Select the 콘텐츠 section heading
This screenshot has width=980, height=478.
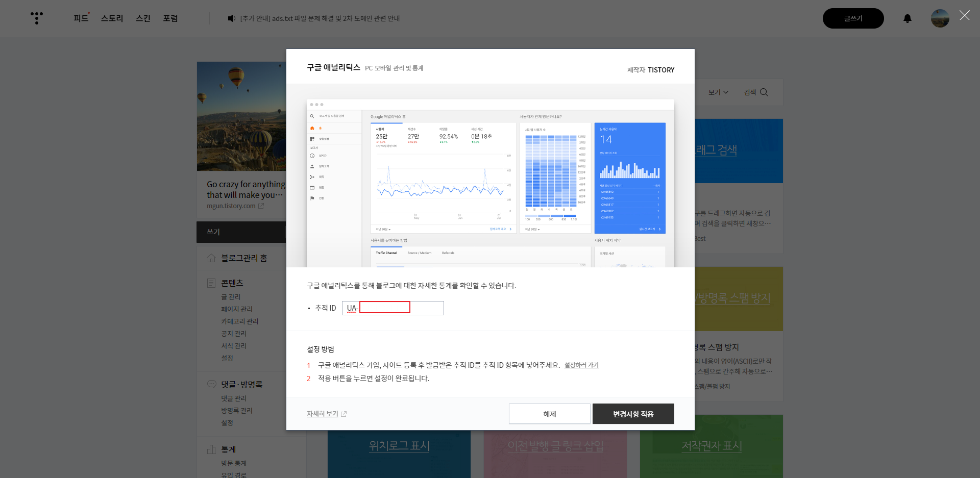232,283
